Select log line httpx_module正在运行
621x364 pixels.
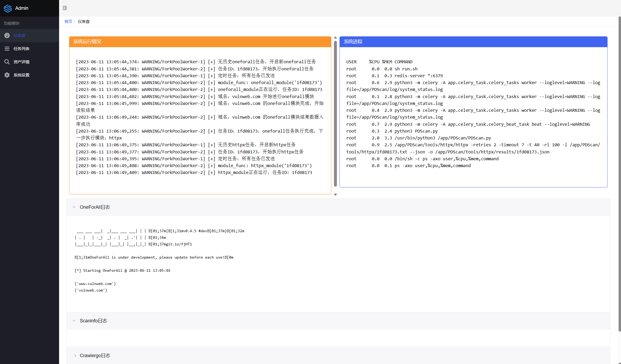(x=194, y=172)
